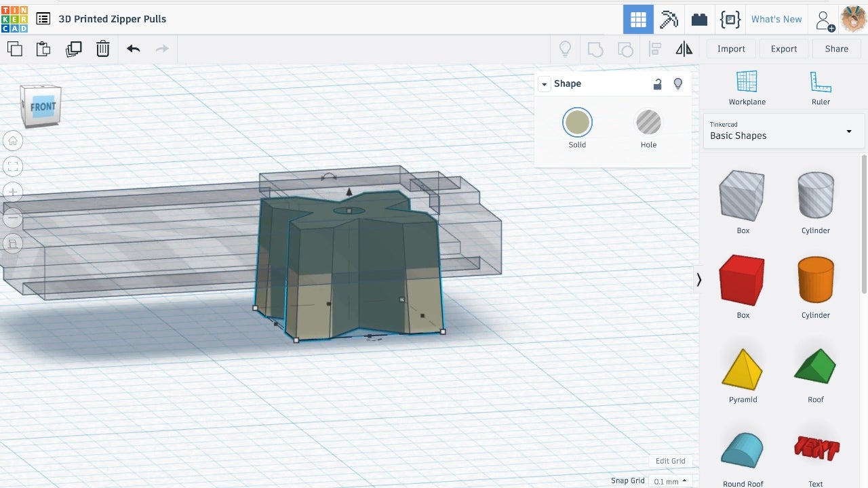The image size is (868, 488).
Task: Set the shape to Hole
Action: pos(648,123)
